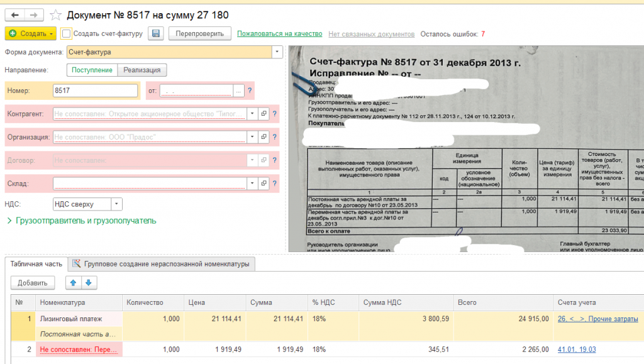Open the Контрагент dropdown list
644x364 pixels.
pyautogui.click(x=252, y=114)
